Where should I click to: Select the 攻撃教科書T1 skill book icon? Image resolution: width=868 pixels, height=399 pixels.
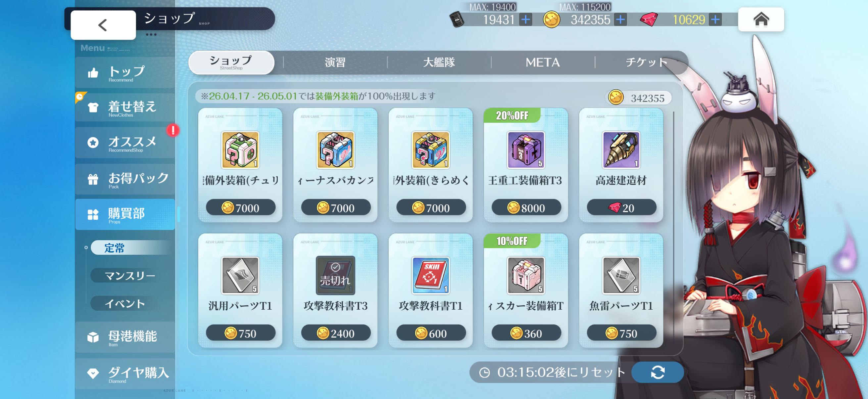[430, 275]
